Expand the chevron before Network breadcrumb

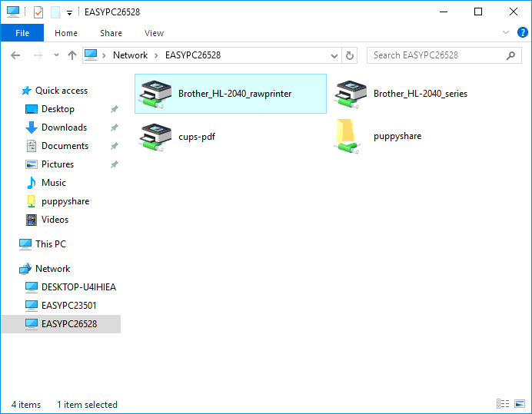click(104, 55)
